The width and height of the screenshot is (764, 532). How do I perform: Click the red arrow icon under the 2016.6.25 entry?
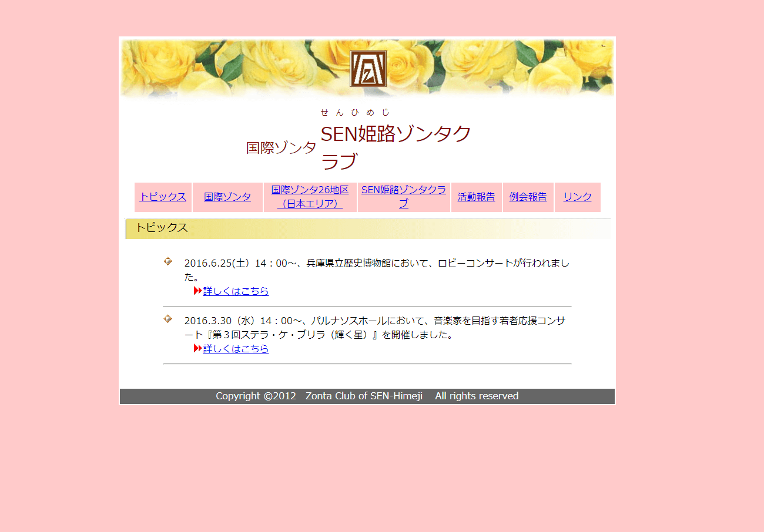pos(198,291)
